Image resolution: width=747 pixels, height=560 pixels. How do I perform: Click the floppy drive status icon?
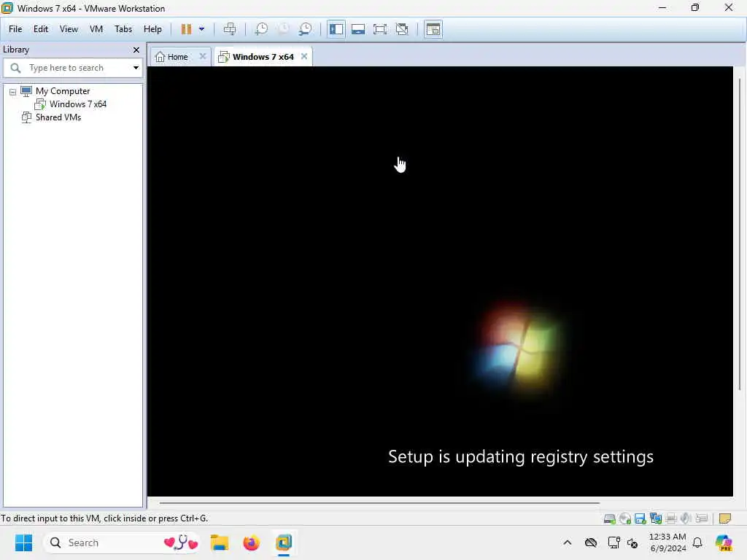click(x=640, y=518)
